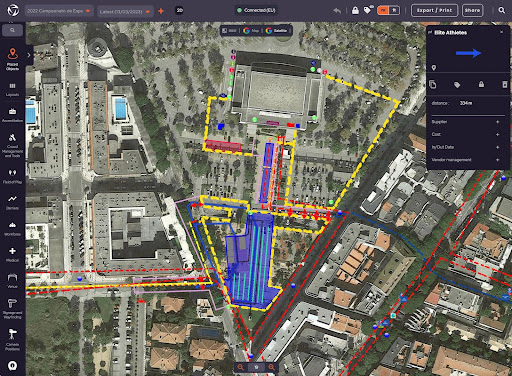Open the Layouts sidebar section
Screen dimensions: 512x376
point(12,89)
